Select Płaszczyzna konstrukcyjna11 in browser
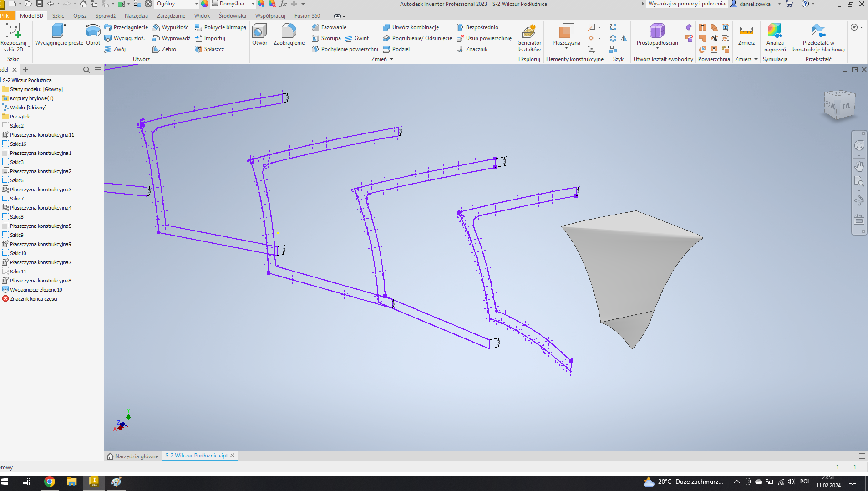The width and height of the screenshot is (868, 492). [x=42, y=135]
